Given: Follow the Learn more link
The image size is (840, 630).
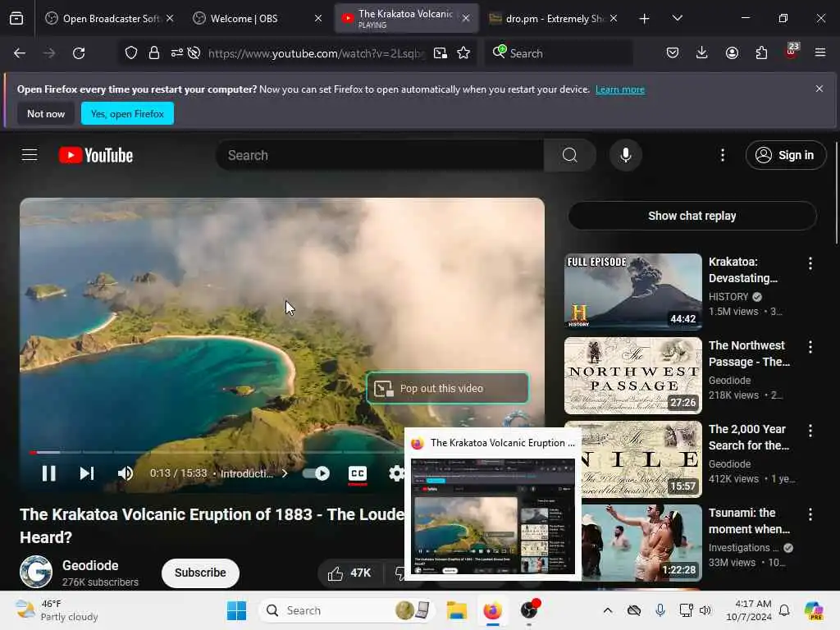Looking at the screenshot, I should tap(620, 89).
